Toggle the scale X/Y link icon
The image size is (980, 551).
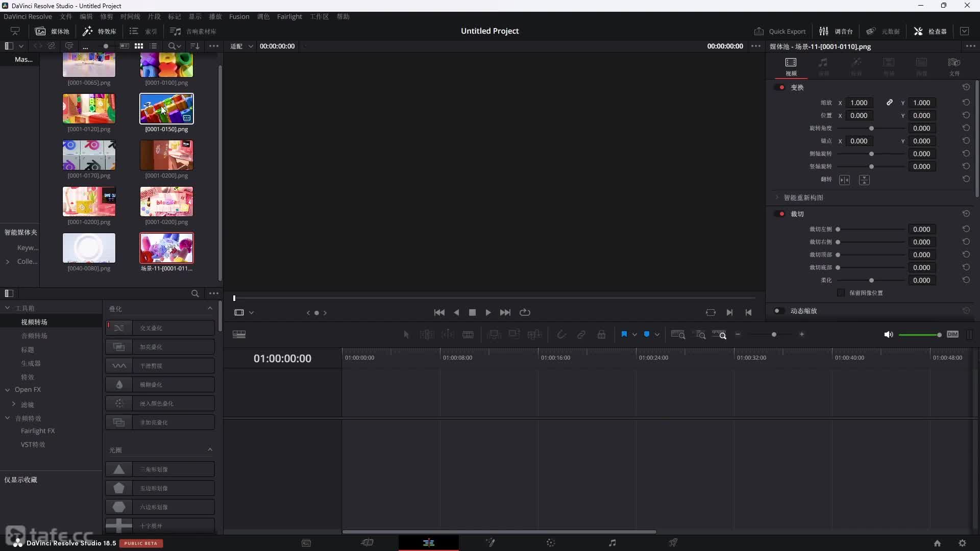[x=890, y=103]
